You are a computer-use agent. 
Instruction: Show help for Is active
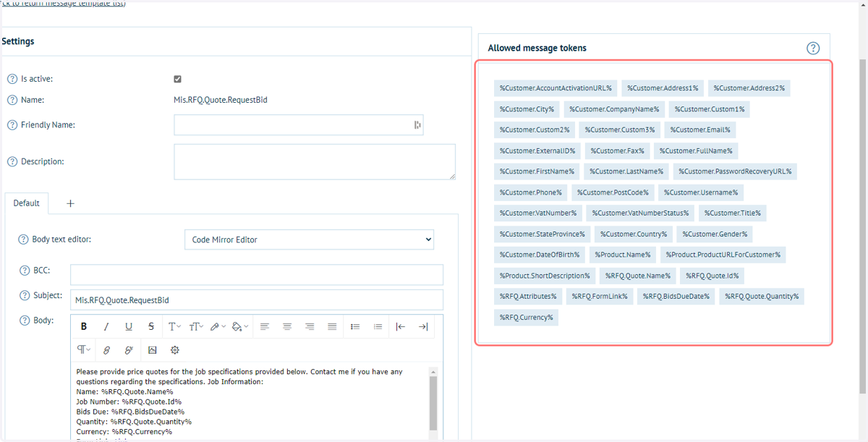click(x=12, y=79)
